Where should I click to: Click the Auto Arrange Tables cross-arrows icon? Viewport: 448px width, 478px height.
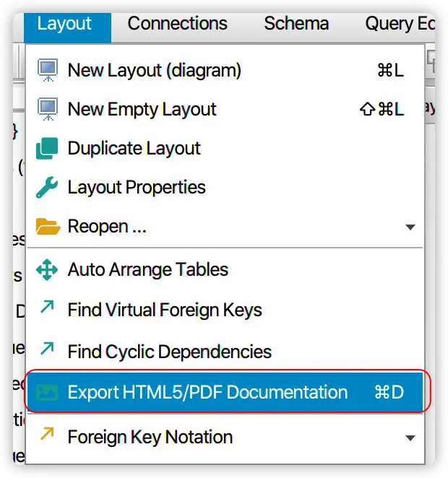pos(48,270)
